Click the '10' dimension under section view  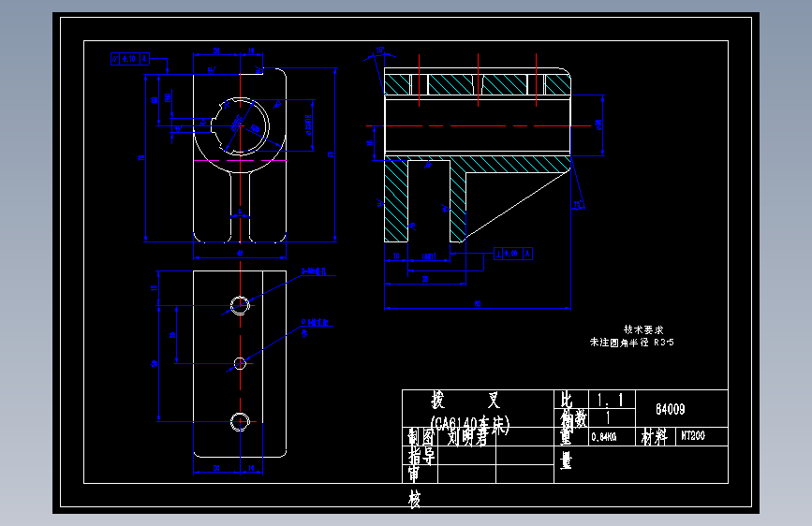(396, 256)
